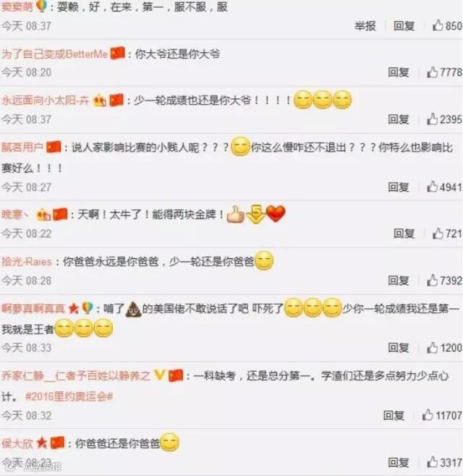463x476 pixels.
Task: Click the red heart emoji
Action: [276, 213]
